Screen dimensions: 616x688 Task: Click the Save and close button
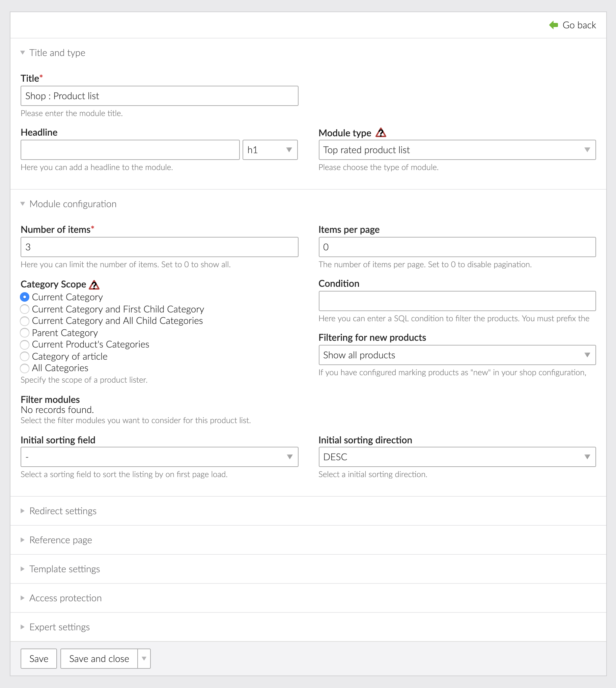(99, 659)
